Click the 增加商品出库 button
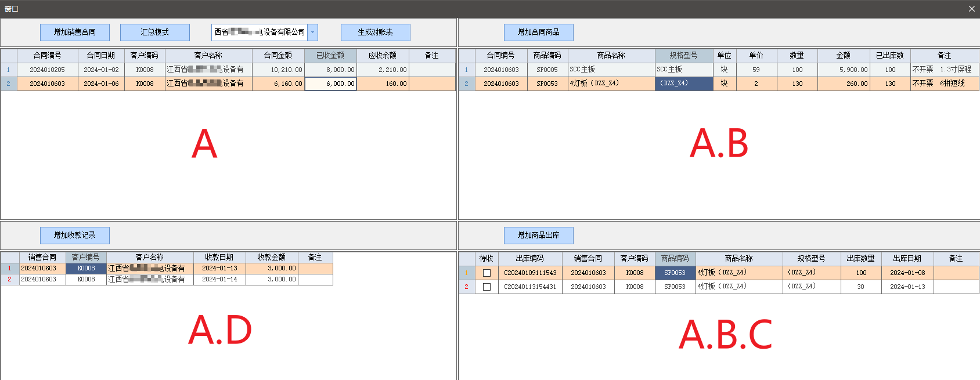Viewport: 980px width, 380px height. (x=538, y=236)
